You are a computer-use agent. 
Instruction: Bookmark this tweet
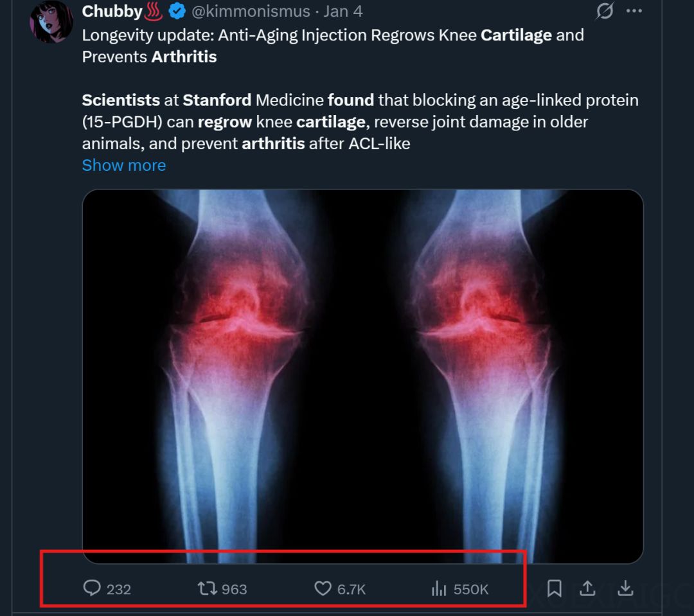[x=554, y=588]
